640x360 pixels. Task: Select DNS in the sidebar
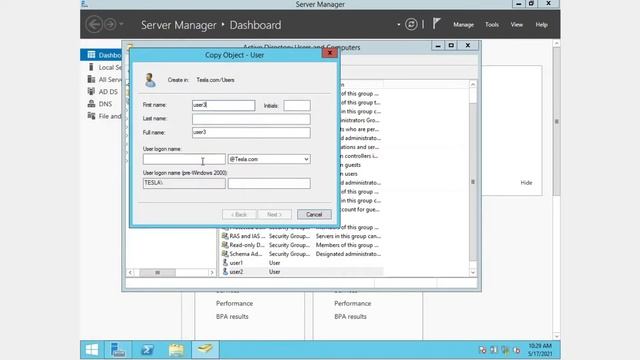tap(101, 104)
